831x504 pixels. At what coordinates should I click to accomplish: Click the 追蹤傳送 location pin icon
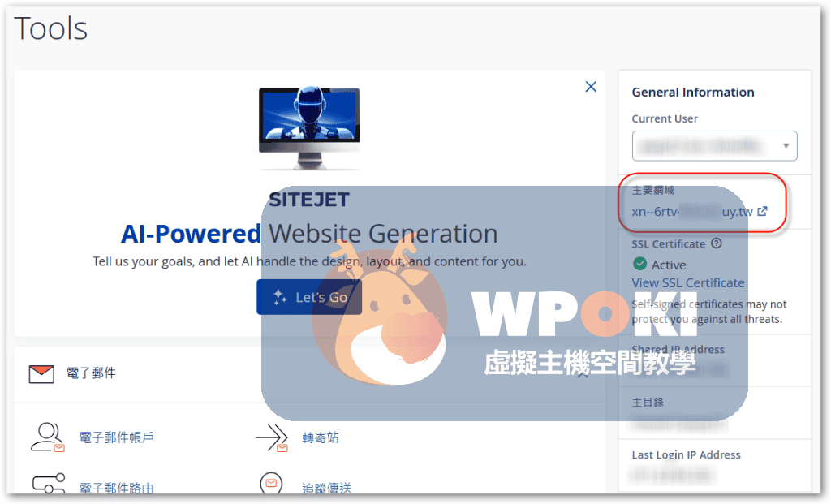pos(271,485)
